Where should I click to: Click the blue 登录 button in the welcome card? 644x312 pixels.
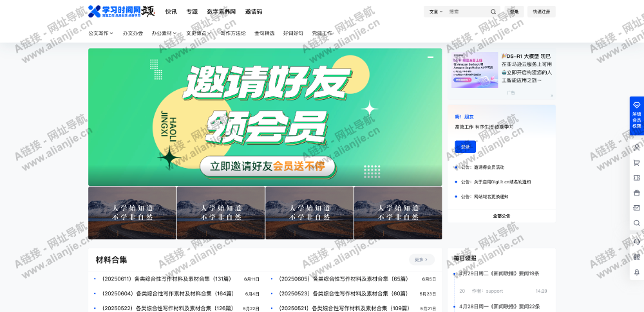[x=466, y=147]
